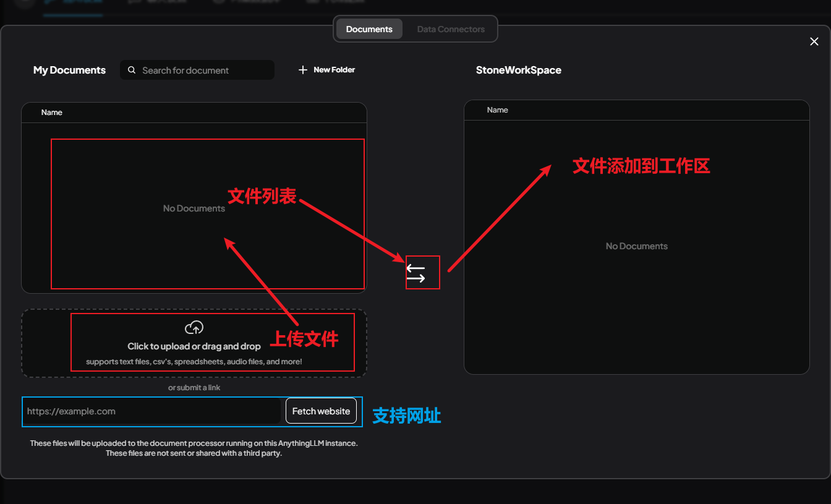
Task: Click the My Documents heading
Action: click(69, 70)
